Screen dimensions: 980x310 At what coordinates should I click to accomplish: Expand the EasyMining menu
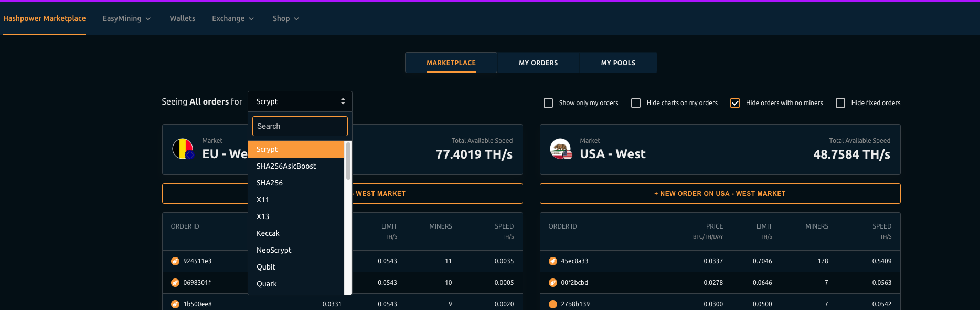[x=126, y=18]
